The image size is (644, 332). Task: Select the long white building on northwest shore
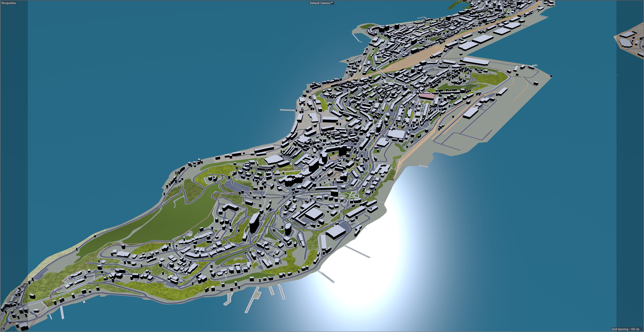click(264, 150)
